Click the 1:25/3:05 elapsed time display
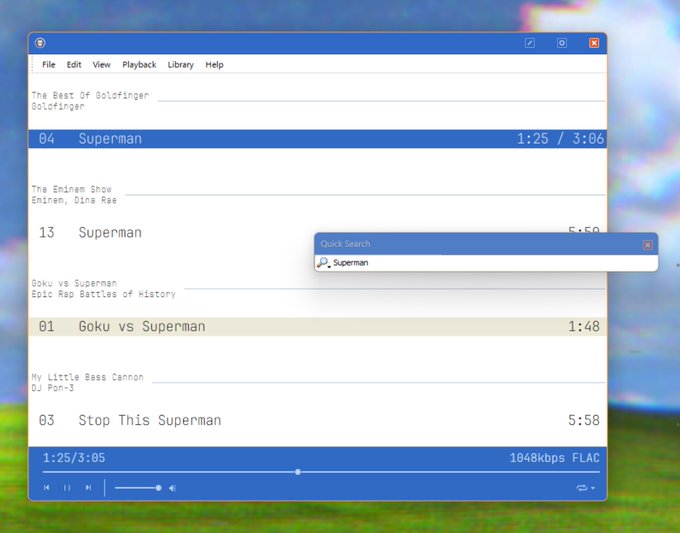The image size is (680, 533). click(74, 458)
